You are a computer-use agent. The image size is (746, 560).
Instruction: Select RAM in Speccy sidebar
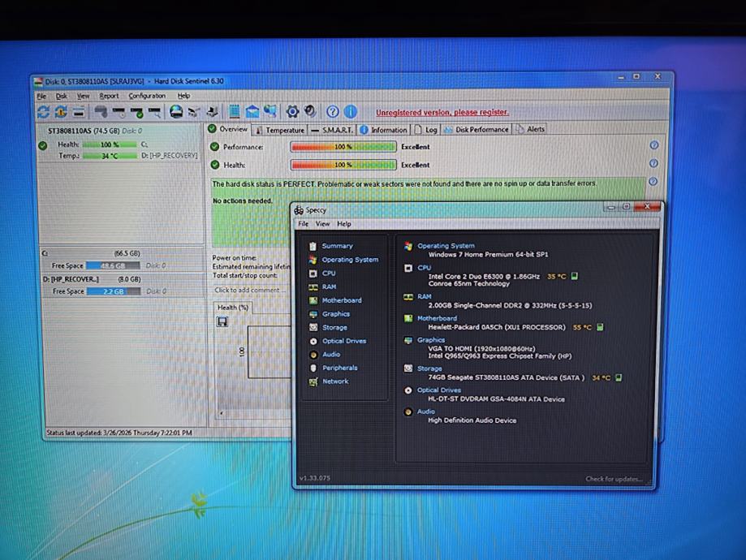pyautogui.click(x=330, y=287)
